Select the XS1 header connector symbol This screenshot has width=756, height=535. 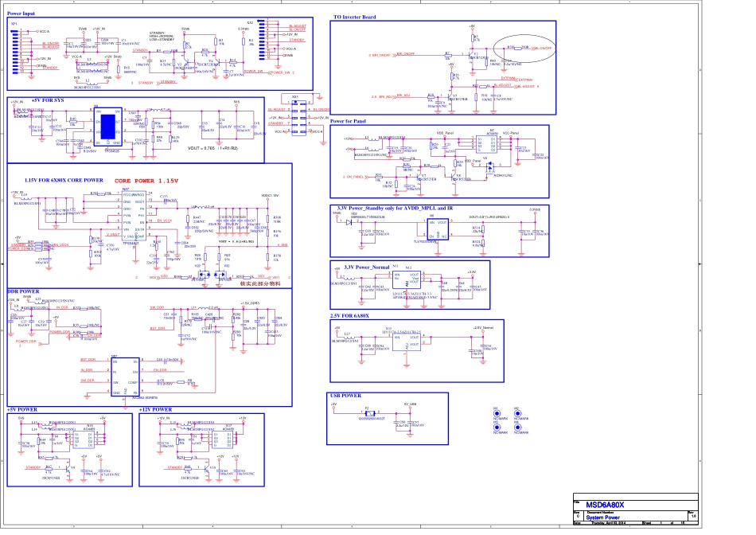coord(297,116)
